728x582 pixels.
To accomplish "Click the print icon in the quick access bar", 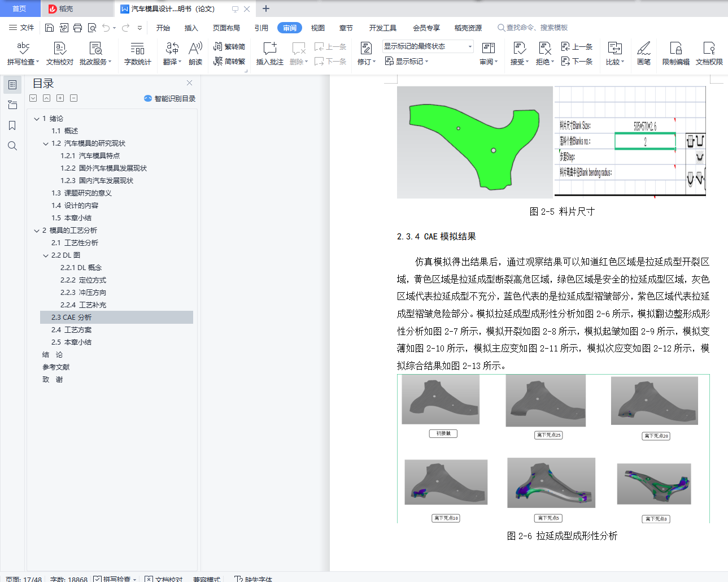I will click(77, 28).
